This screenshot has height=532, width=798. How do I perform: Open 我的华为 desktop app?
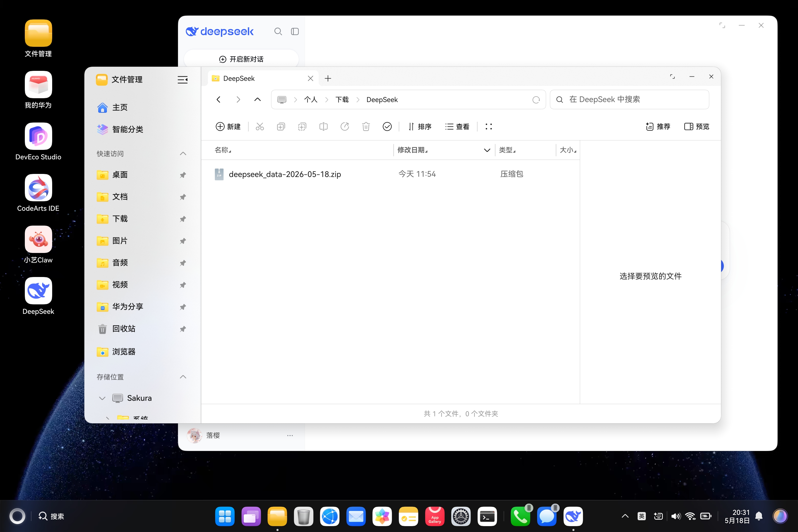38,90
